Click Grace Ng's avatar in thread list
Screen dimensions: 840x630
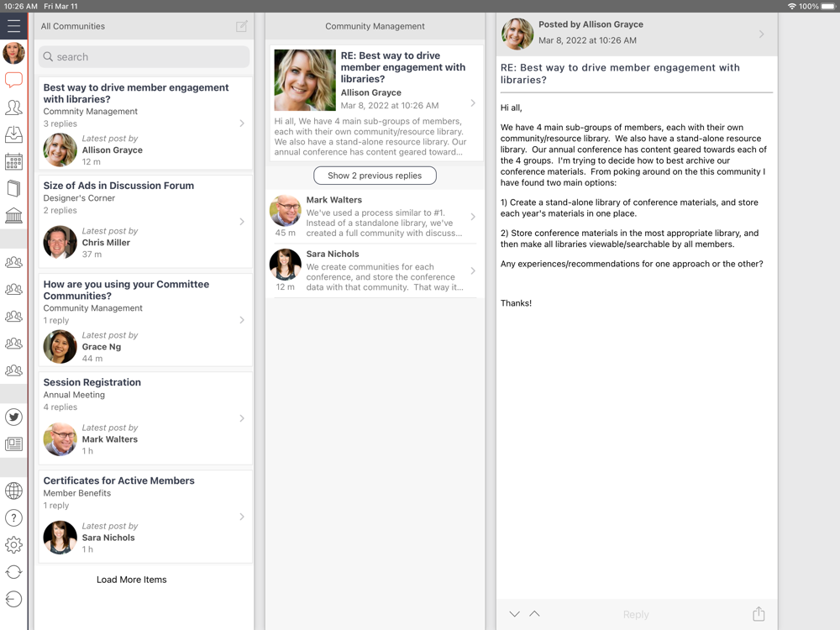point(60,347)
